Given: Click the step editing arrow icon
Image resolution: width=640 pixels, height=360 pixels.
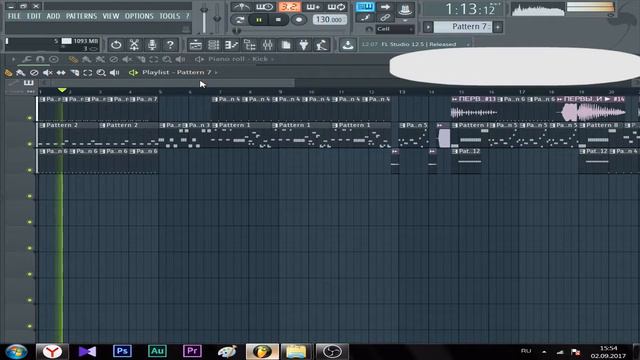Looking at the screenshot, I should pos(385,7).
